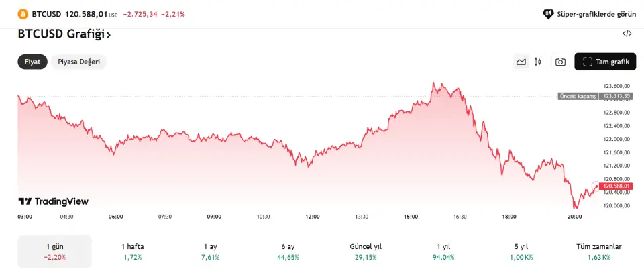Select the Piyasa Değeri toggle
644x273 pixels.
(79, 62)
